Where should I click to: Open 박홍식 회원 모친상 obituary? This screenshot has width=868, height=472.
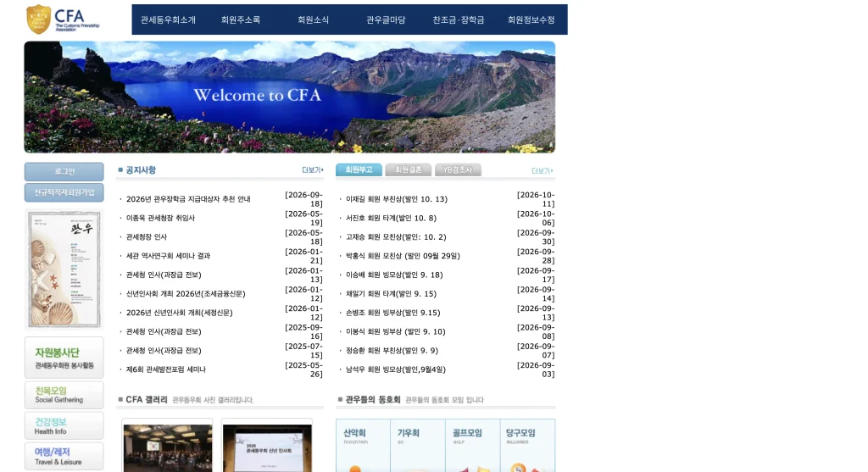pos(403,256)
